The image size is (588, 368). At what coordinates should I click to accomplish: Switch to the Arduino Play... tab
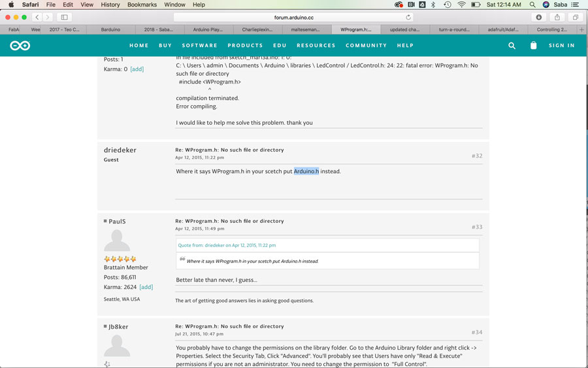point(208,29)
